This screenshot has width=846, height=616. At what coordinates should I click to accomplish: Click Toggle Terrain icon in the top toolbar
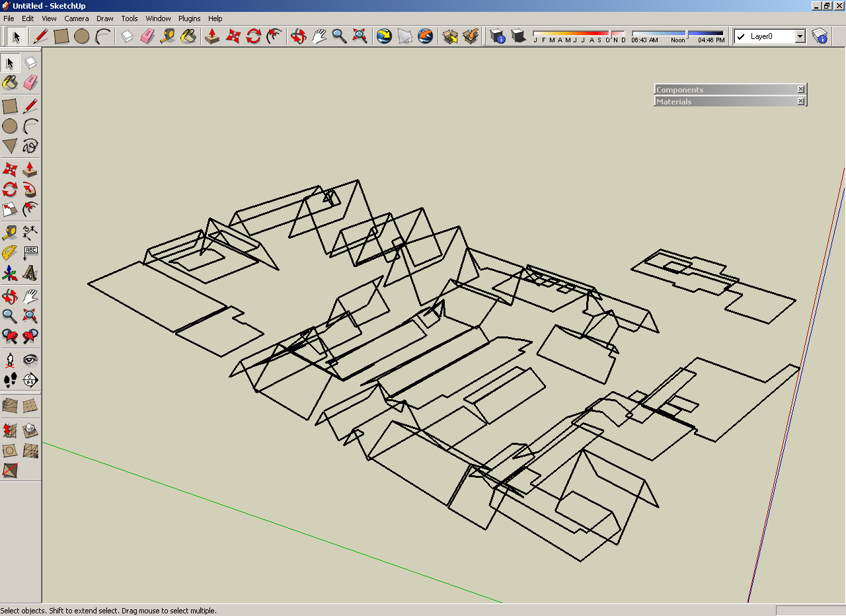pos(404,36)
